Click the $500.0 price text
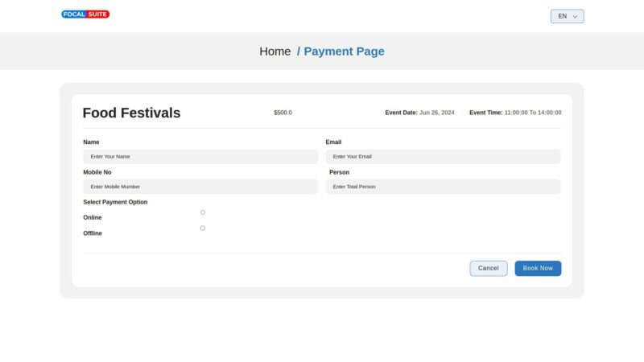This screenshot has width=644, height=362. (283, 113)
